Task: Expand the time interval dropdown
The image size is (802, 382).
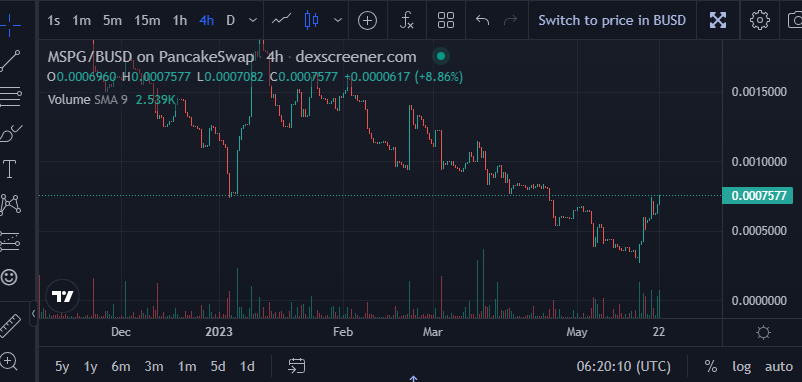Action: [253, 20]
